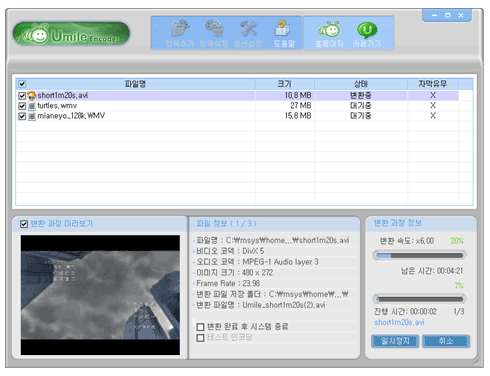The height and width of the screenshot is (376, 490).
Task: Click the audio codec MPEG-1 Audio layer 3 line
Action: point(257,262)
